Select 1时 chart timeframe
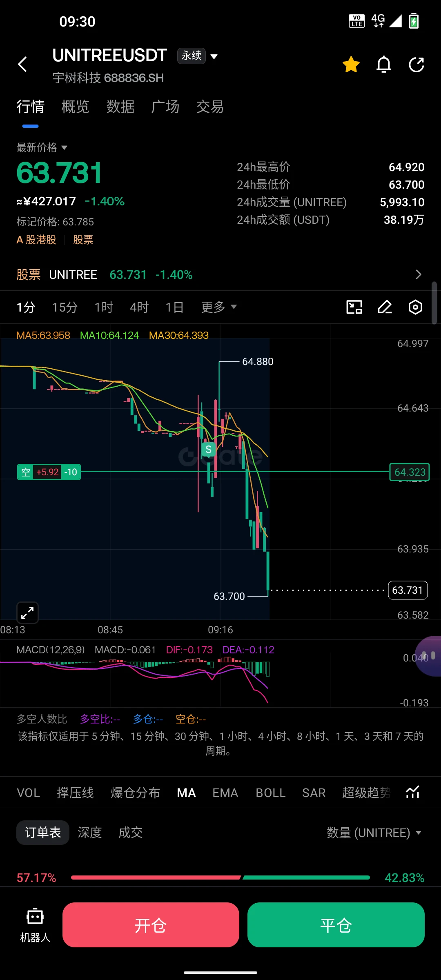 [x=104, y=307]
